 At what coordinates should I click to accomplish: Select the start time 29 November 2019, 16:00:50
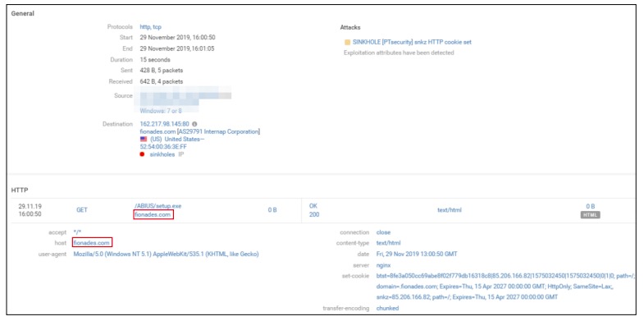(177, 38)
